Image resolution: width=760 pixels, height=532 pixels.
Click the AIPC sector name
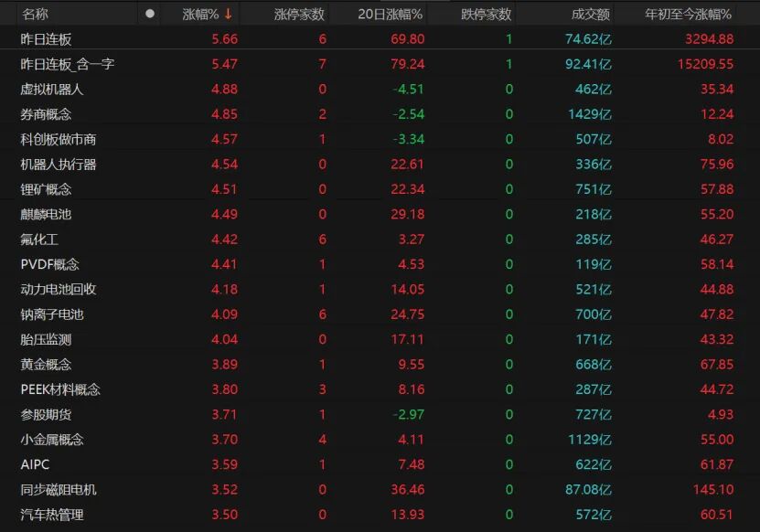[35, 464]
